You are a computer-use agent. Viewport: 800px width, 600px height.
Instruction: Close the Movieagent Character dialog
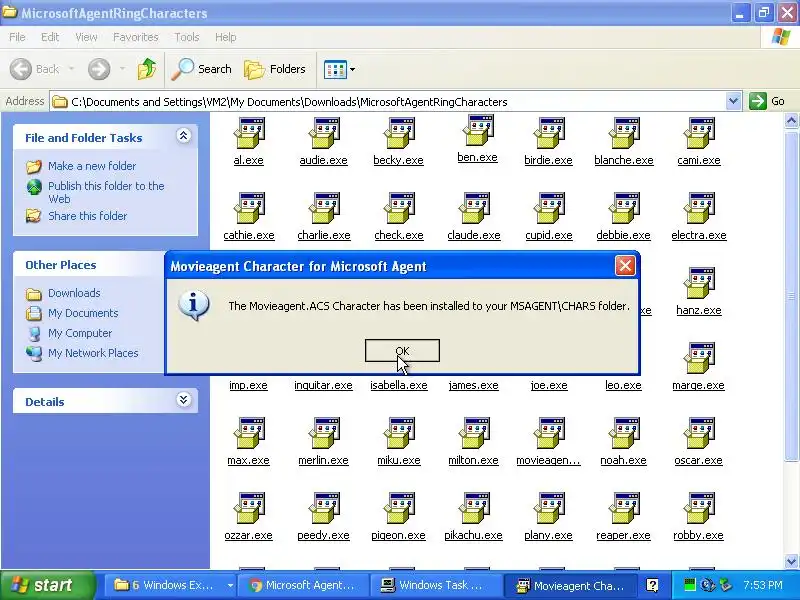pyautogui.click(x=625, y=266)
